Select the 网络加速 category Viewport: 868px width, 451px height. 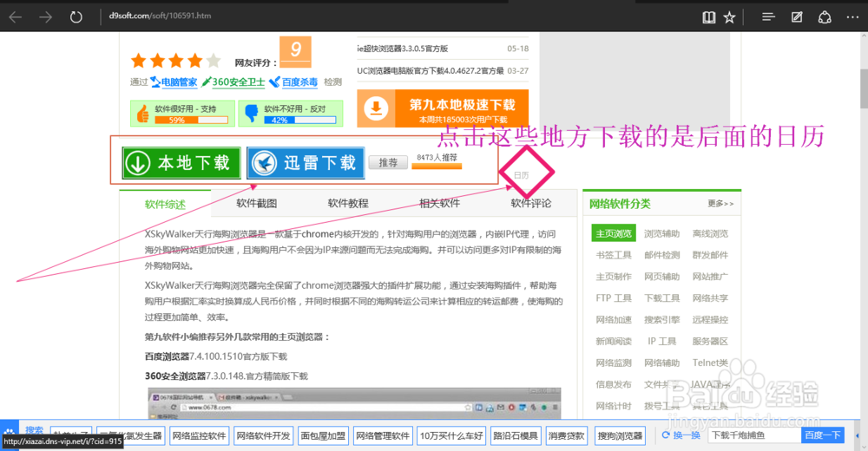[x=614, y=320]
